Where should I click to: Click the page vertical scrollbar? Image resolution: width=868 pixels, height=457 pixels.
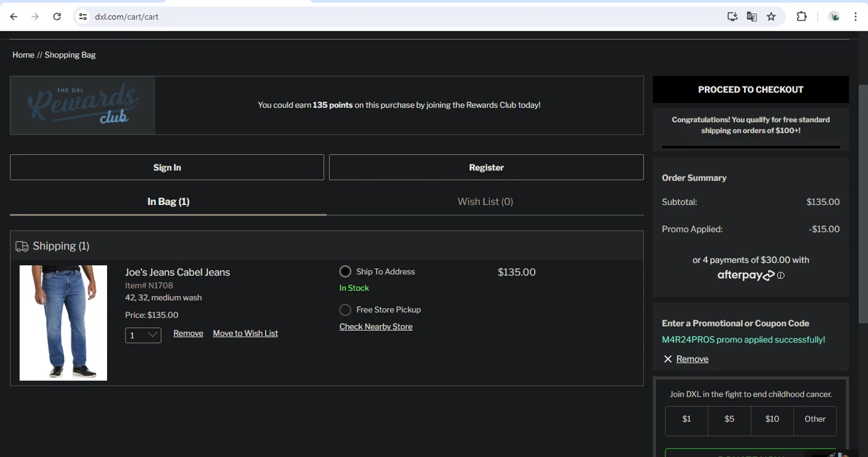863,203
